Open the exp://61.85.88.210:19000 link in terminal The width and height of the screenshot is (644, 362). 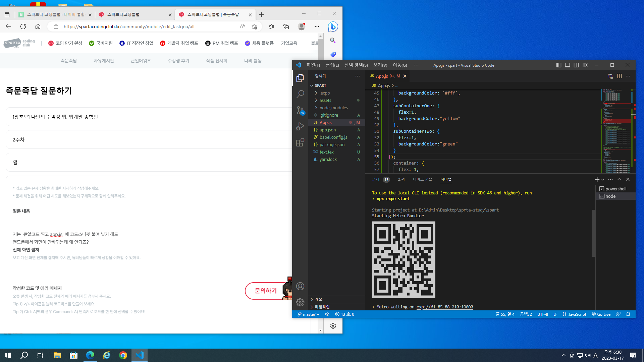coord(445,307)
